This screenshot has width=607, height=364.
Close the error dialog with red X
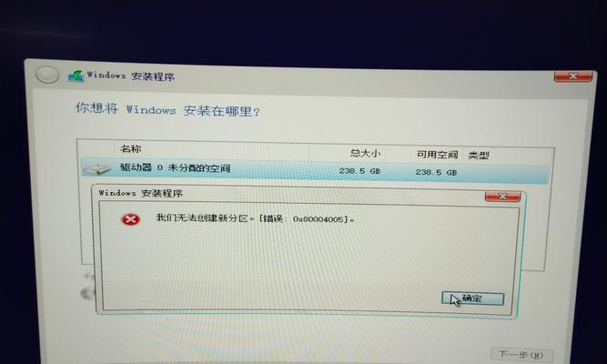[x=502, y=197]
